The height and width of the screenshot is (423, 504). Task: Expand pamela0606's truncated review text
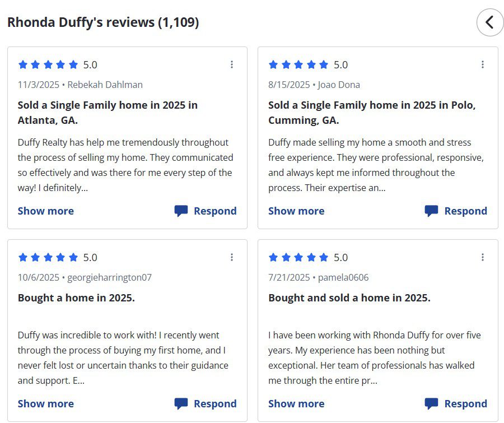(x=296, y=403)
